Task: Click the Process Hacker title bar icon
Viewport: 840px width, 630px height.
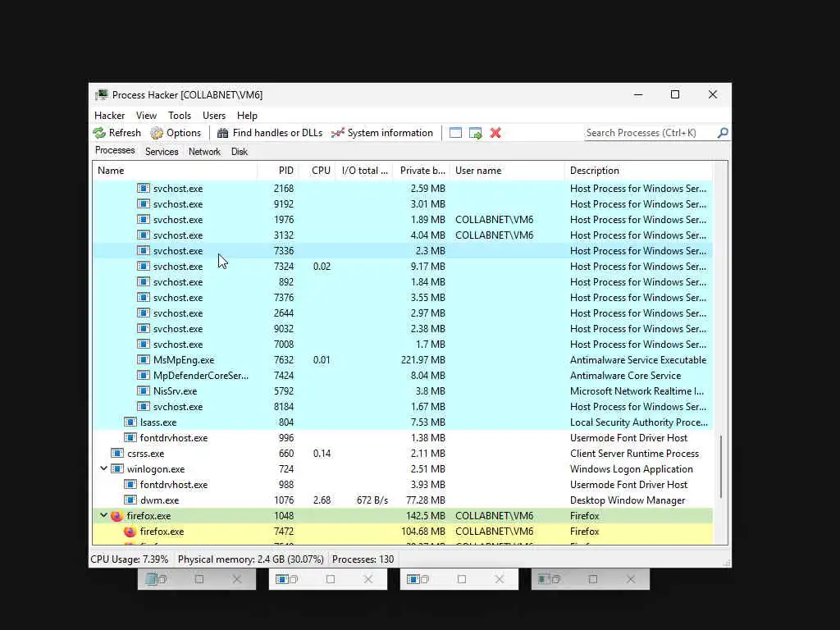Action: [101, 95]
